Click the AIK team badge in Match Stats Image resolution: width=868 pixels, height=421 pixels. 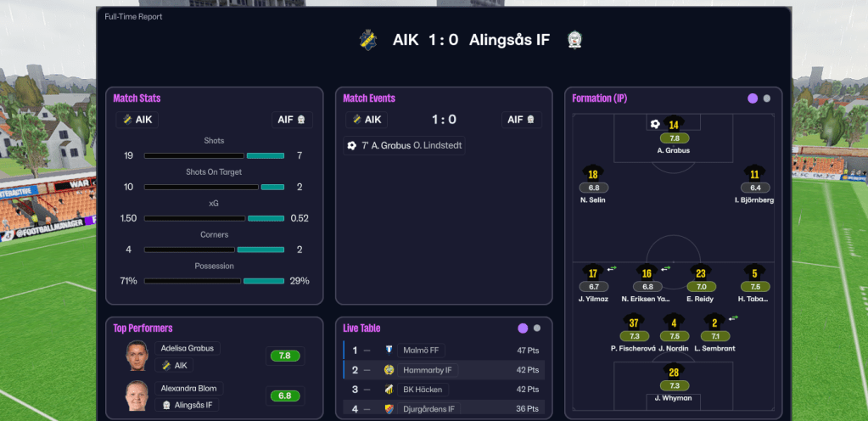137,120
